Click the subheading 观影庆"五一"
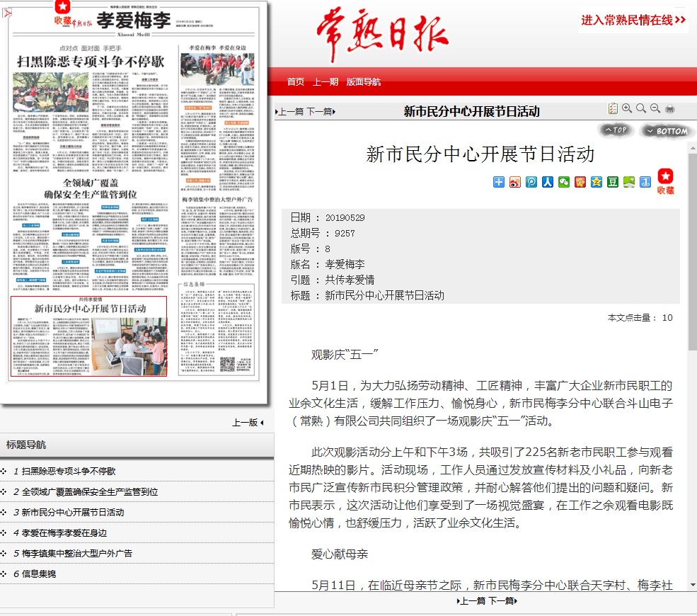The width and height of the screenshot is (697, 616). 345,355
